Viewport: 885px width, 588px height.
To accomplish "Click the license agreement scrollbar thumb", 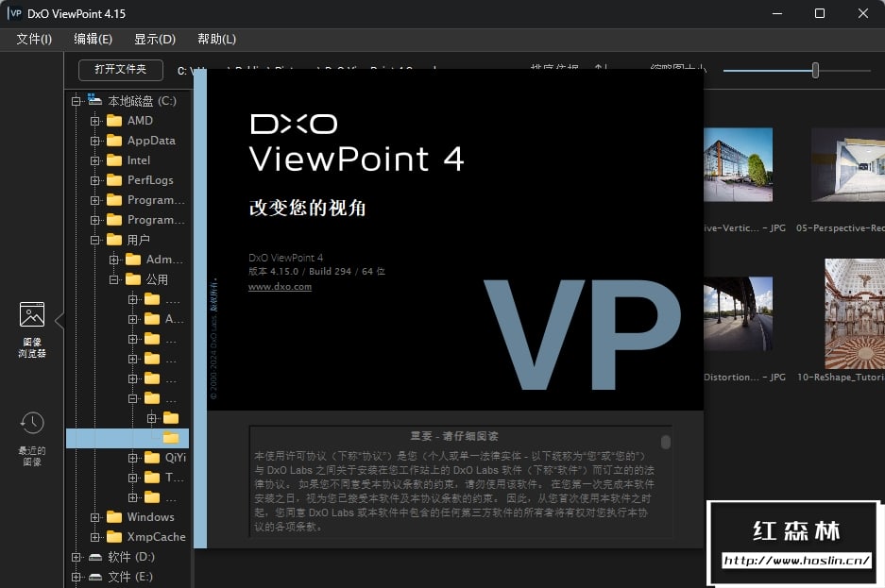I will 666,442.
